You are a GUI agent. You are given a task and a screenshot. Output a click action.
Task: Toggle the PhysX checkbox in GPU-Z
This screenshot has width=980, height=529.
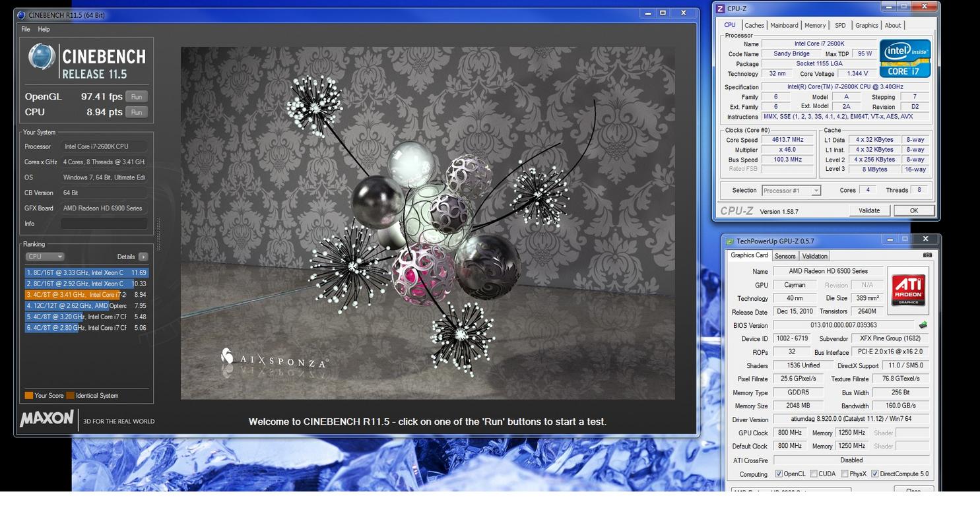point(844,474)
